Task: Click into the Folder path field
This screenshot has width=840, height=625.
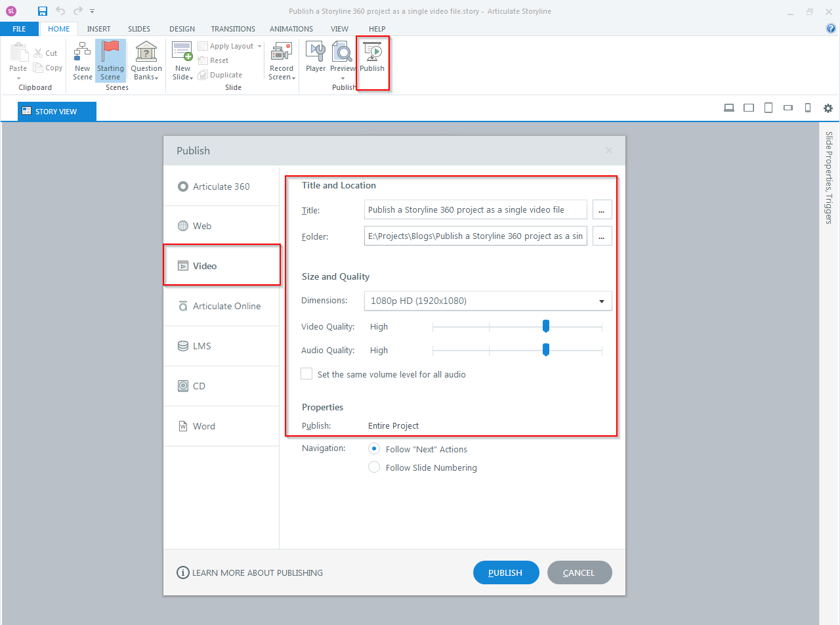Action: pos(476,236)
